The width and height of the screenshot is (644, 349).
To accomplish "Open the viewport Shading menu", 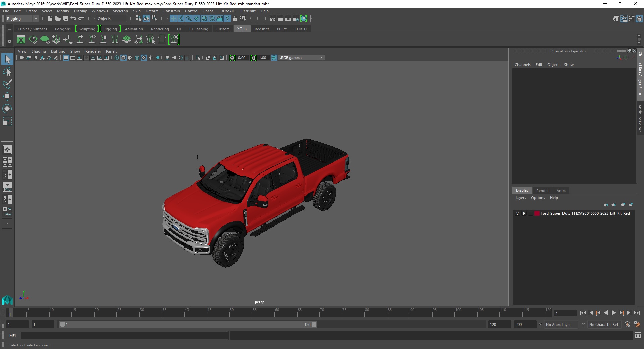I will [x=39, y=51].
